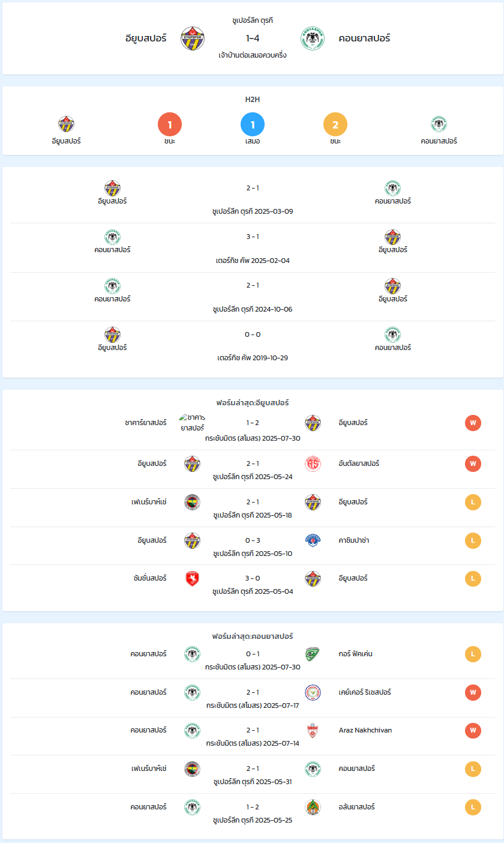Click the W result badge for 2025-05-24 match
The height and width of the screenshot is (843, 504).
click(x=473, y=464)
